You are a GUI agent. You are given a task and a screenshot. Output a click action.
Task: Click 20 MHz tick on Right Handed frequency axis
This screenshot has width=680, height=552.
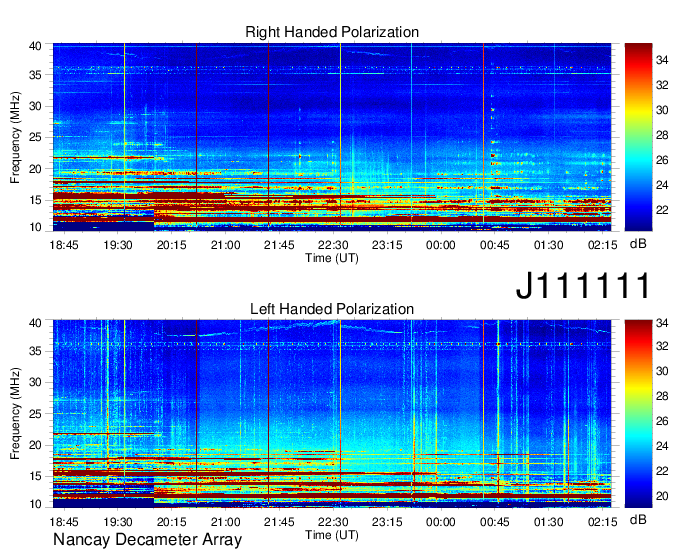pos(35,169)
